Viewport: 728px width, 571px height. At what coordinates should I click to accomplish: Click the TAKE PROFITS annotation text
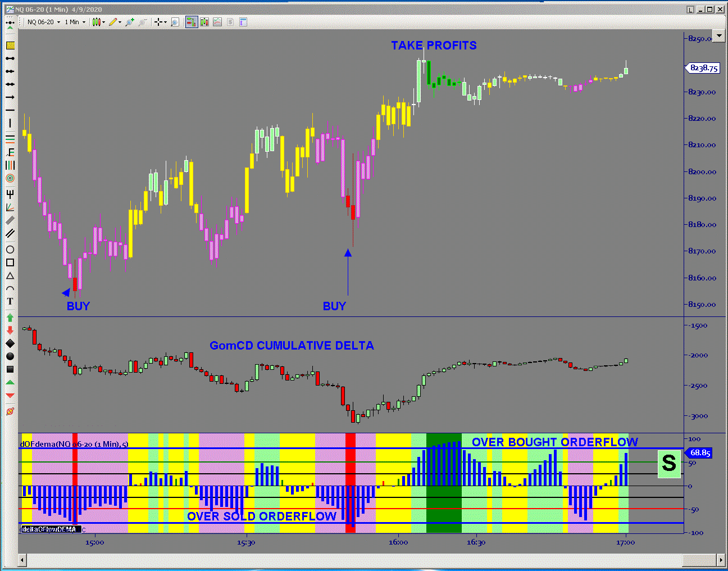[x=434, y=46]
